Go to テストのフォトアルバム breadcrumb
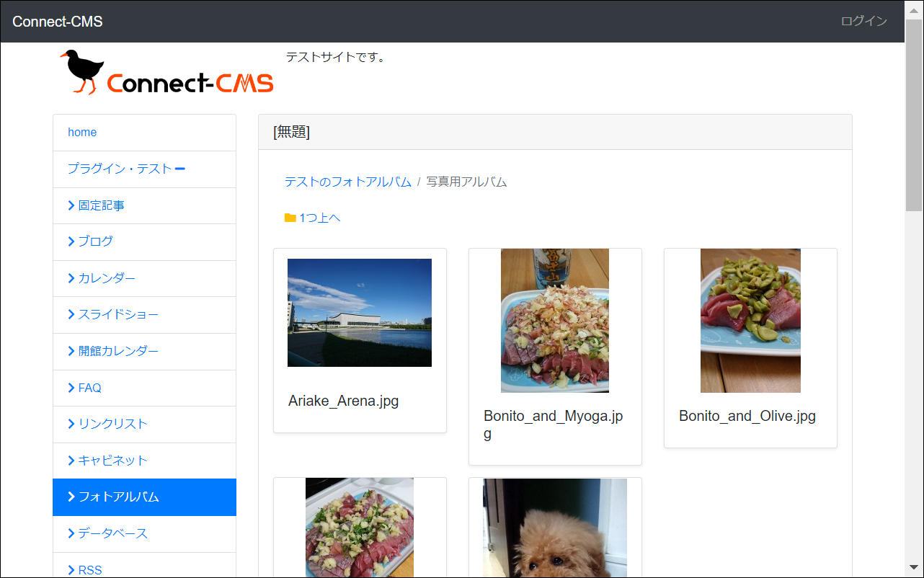Screen dimensions: 924x578 348,182
